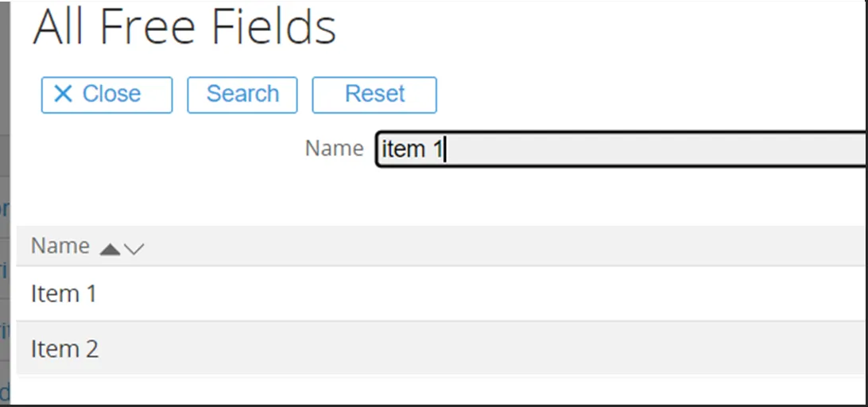Select the Item 2 result row
Viewport: 868px width, 407px height.
(64, 349)
